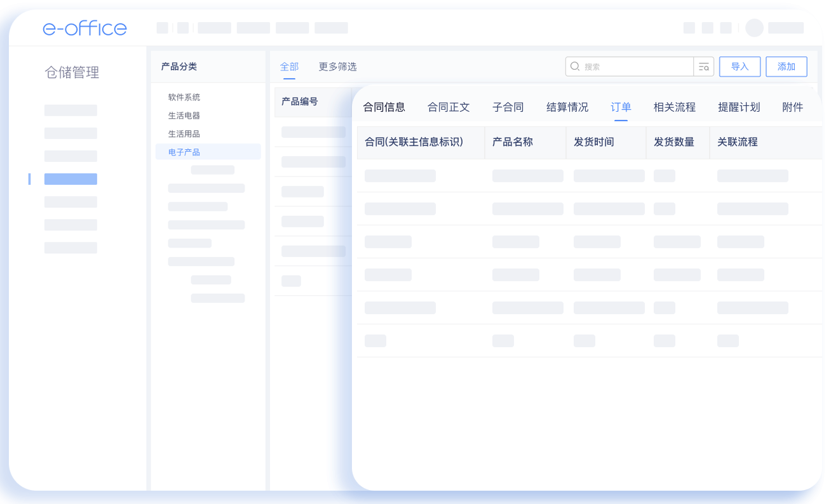Image resolution: width=831 pixels, height=504 pixels.
Task: Click the 发货数量 column header
Action: (x=674, y=142)
